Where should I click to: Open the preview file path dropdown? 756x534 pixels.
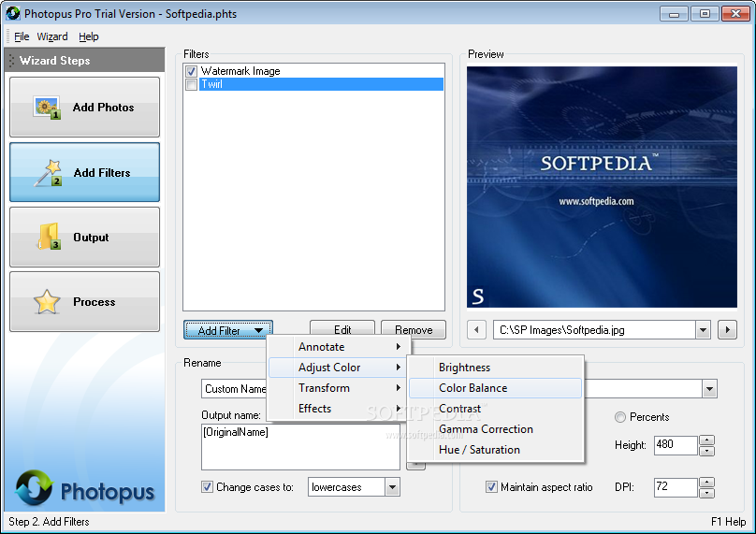(x=703, y=330)
